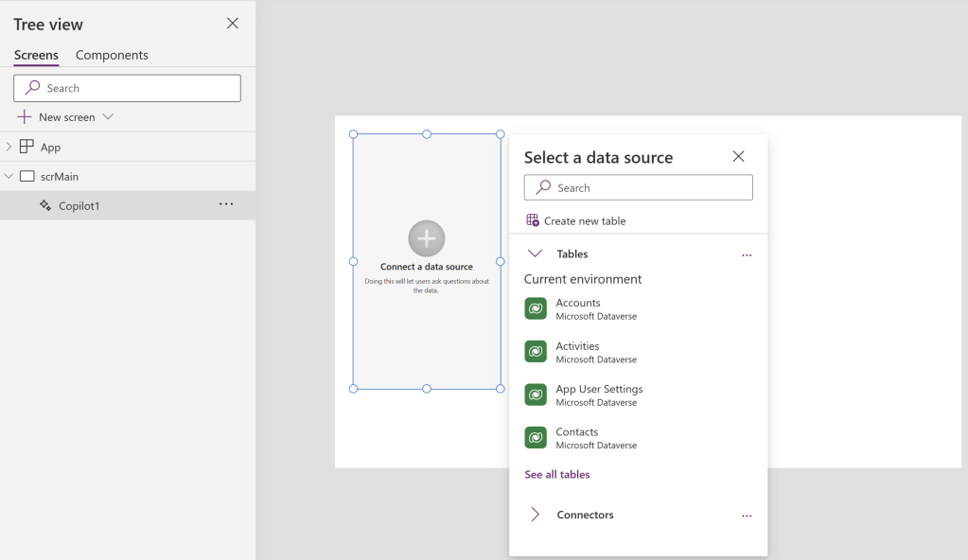This screenshot has height=560, width=968.
Task: Close the Select a data source panel
Action: click(x=739, y=156)
